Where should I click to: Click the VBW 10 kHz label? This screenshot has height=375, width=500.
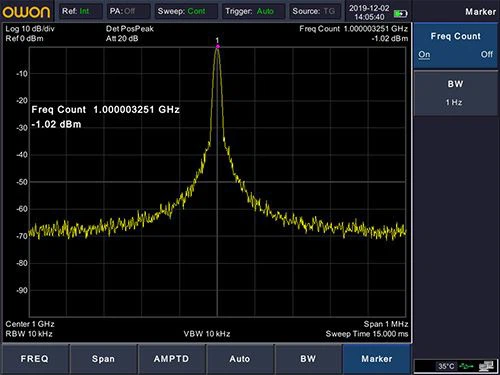207,334
